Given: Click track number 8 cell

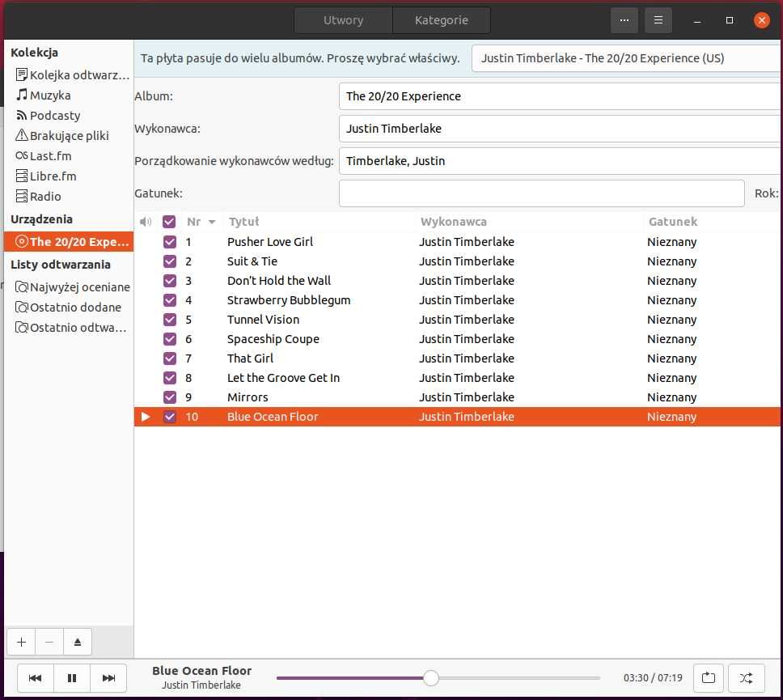Looking at the screenshot, I should click(188, 378).
